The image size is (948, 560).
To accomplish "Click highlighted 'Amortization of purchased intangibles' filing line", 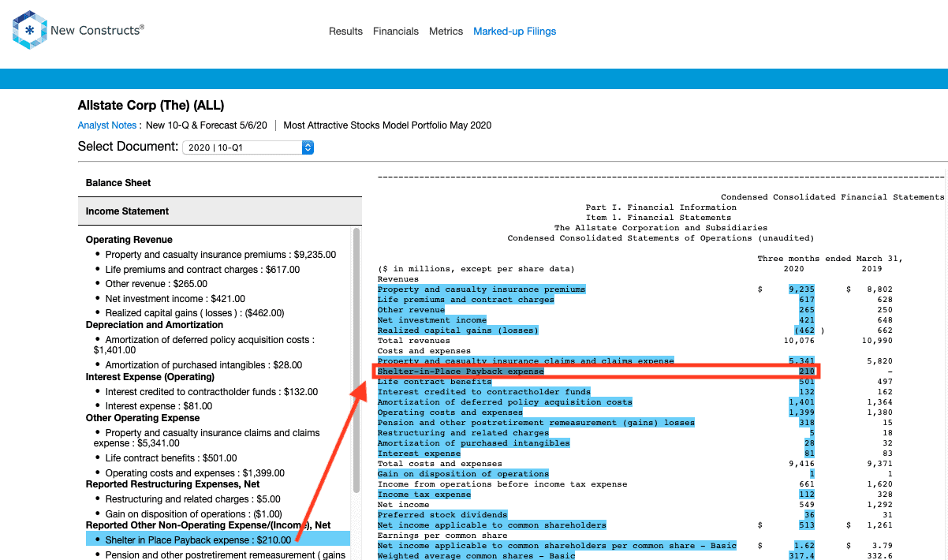I will click(x=473, y=443).
